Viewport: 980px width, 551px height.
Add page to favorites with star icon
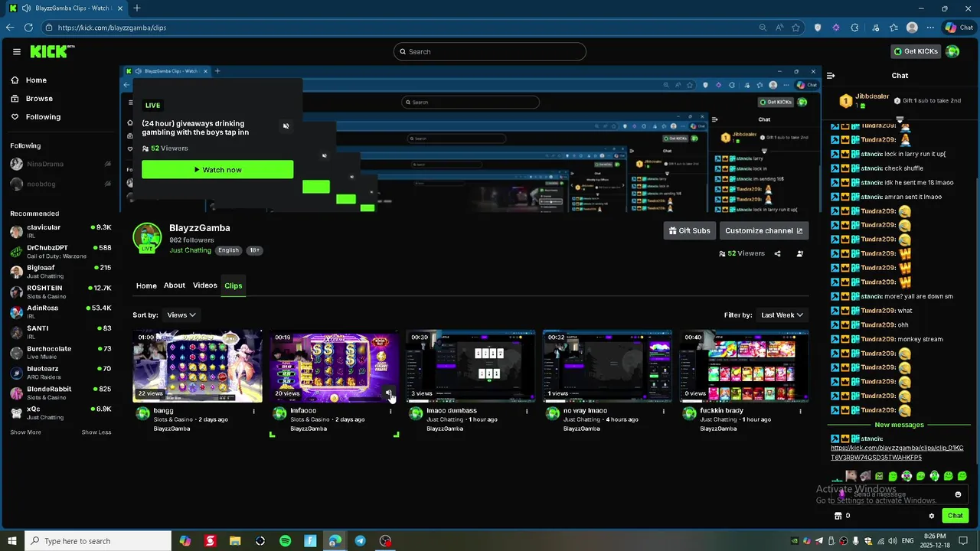tap(796, 28)
